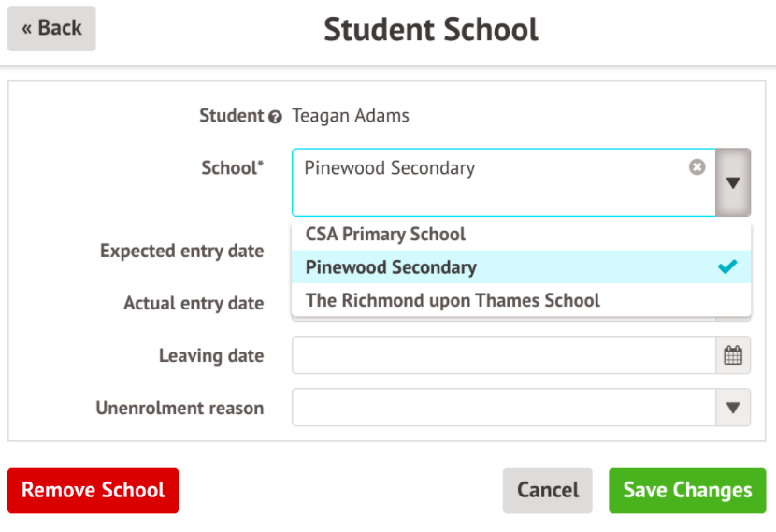Click the Student School page heading
The image size is (776, 532).
click(x=431, y=30)
